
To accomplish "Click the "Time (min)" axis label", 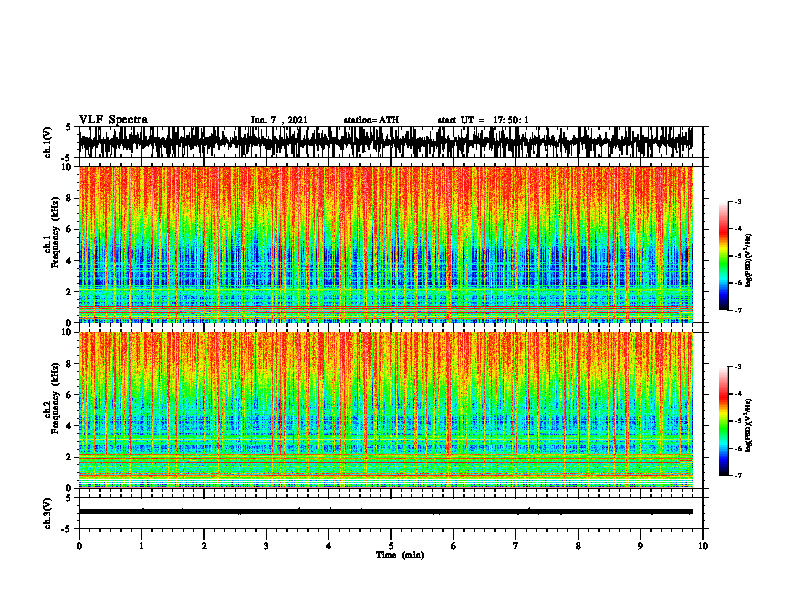I will pyautogui.click(x=400, y=555).
